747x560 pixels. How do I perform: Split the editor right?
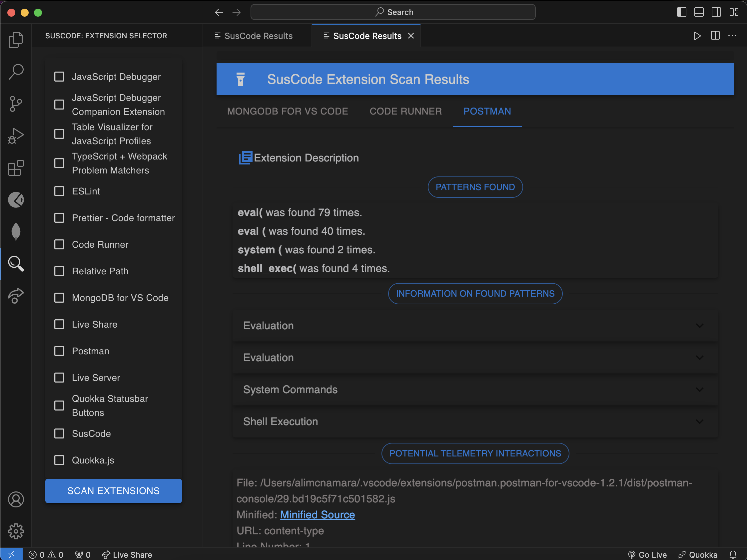tap(715, 36)
